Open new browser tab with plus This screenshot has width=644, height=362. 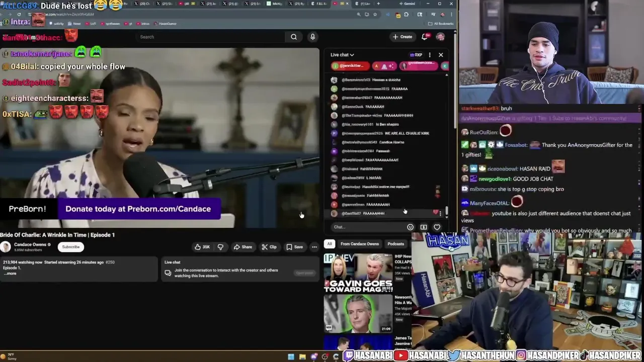pyautogui.click(x=378, y=4)
